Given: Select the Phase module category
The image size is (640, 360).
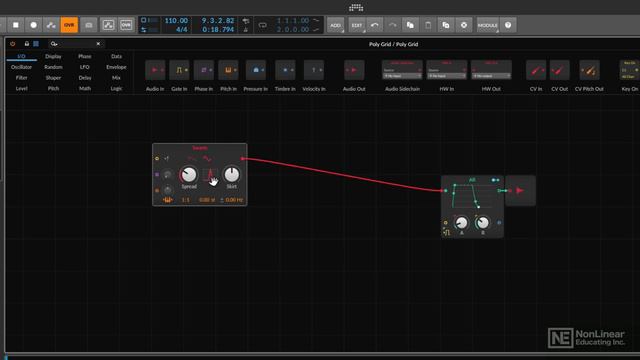Looking at the screenshot, I should click(85, 56).
